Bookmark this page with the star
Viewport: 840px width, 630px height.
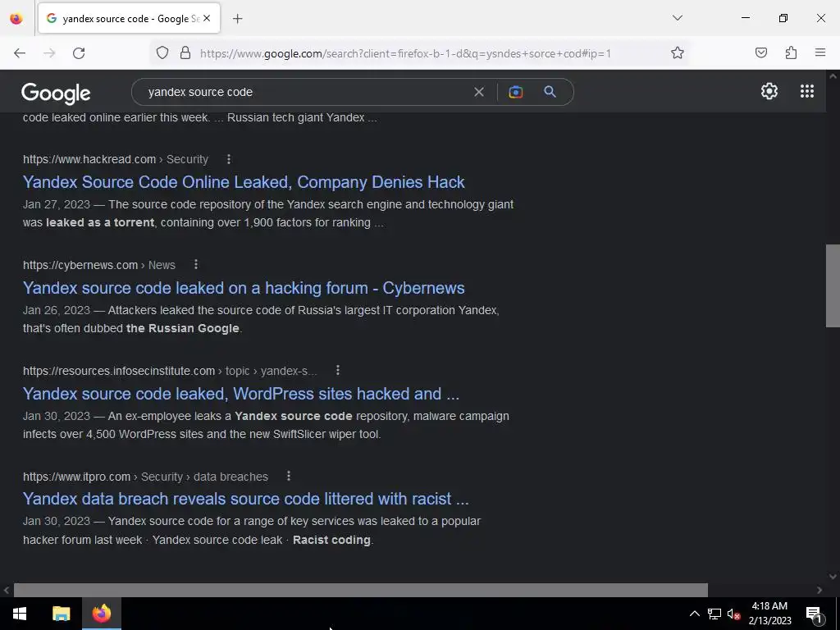(x=677, y=53)
